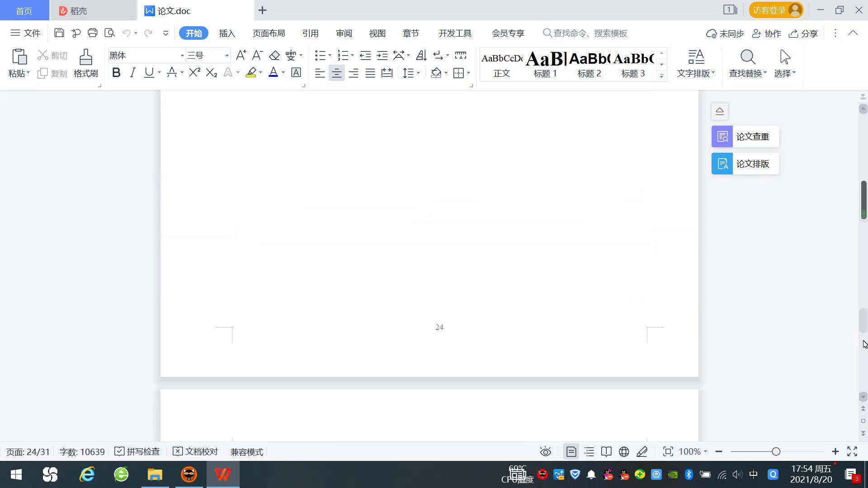This screenshot has width=868, height=488.
Task: Toggle Bold formatting
Action: click(x=116, y=72)
